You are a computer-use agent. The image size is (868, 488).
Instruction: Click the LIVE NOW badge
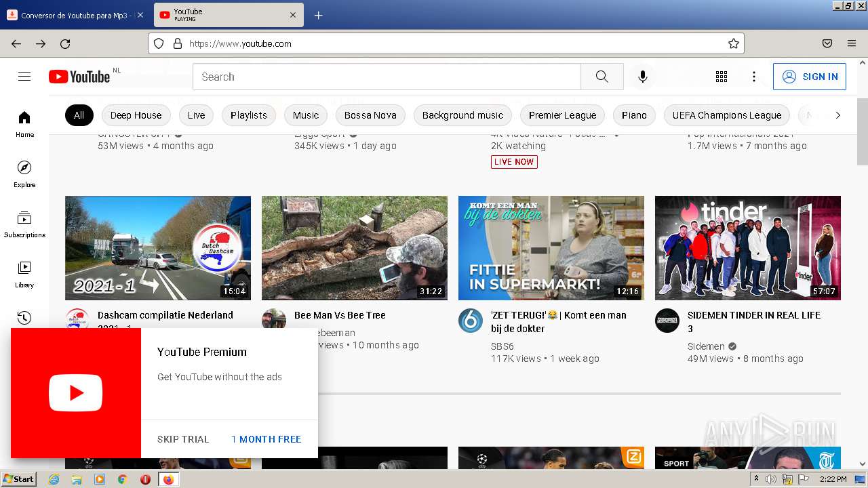[x=514, y=162]
